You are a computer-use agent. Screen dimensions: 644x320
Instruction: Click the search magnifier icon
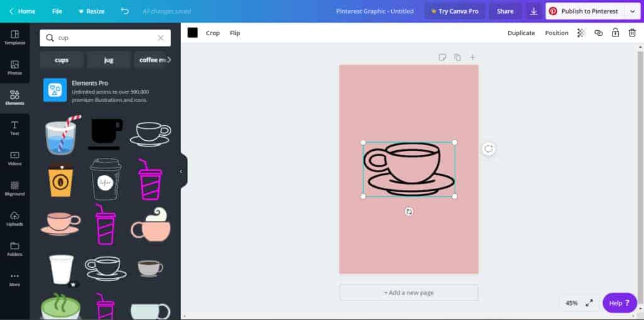50,38
